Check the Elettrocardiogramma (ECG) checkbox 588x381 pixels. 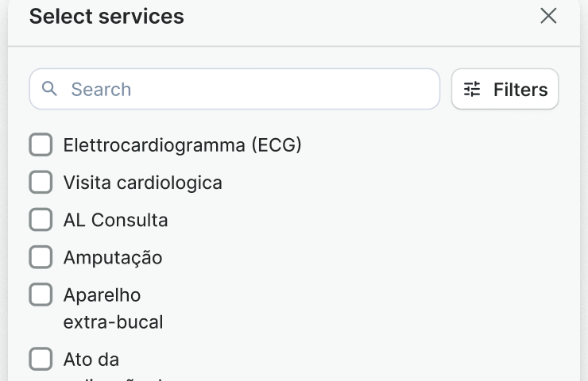coord(41,145)
